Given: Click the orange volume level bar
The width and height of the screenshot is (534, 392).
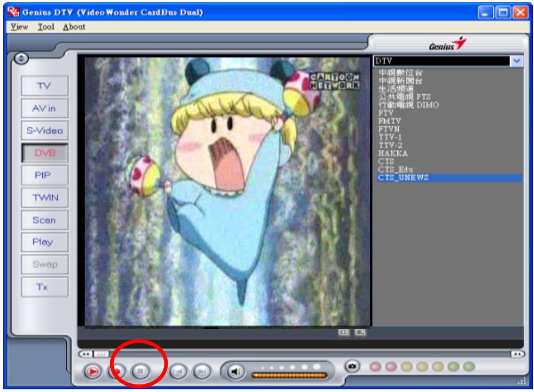Looking at the screenshot, I should [289, 375].
